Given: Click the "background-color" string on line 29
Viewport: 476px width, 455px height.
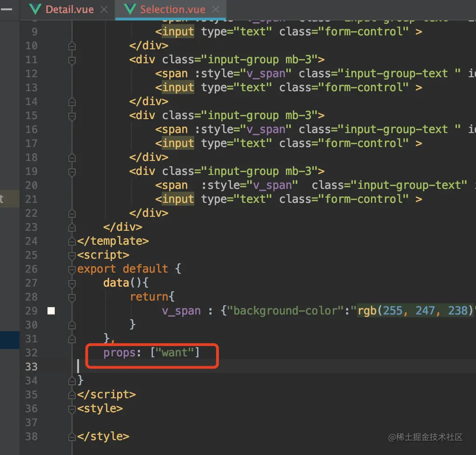Looking at the screenshot, I should click(x=285, y=311).
